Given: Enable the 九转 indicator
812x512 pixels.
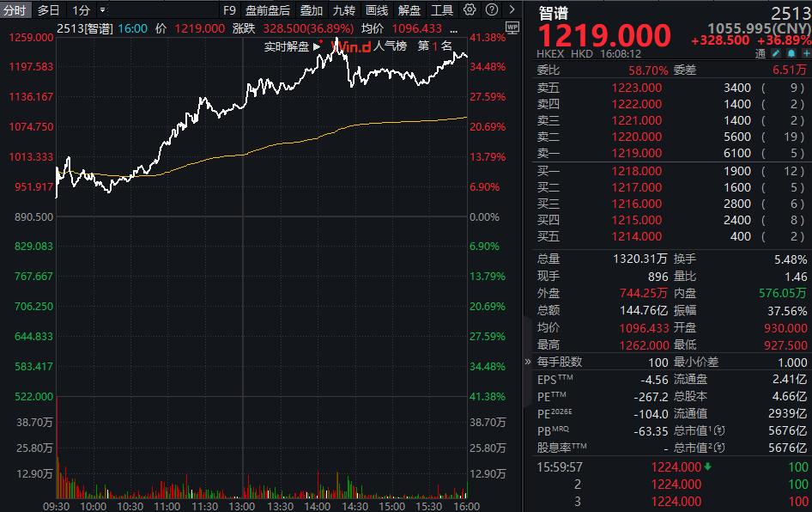Looking at the screenshot, I should [344, 9].
